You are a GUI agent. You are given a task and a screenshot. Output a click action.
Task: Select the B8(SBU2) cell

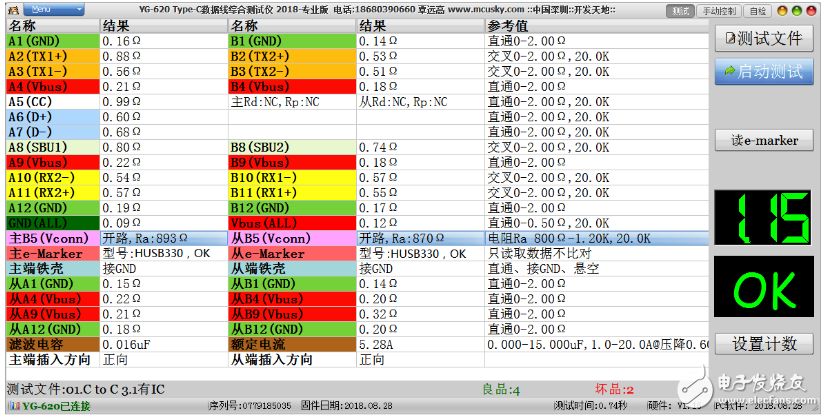(x=292, y=147)
